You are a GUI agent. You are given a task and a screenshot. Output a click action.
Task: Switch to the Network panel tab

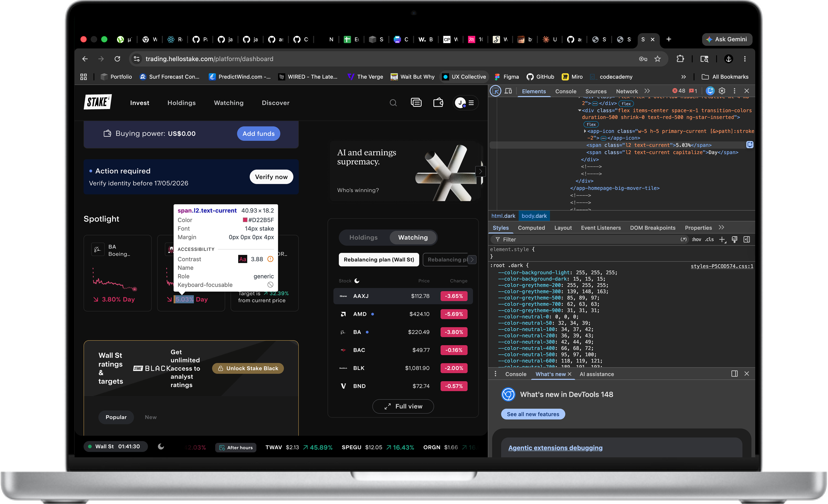pyautogui.click(x=627, y=91)
